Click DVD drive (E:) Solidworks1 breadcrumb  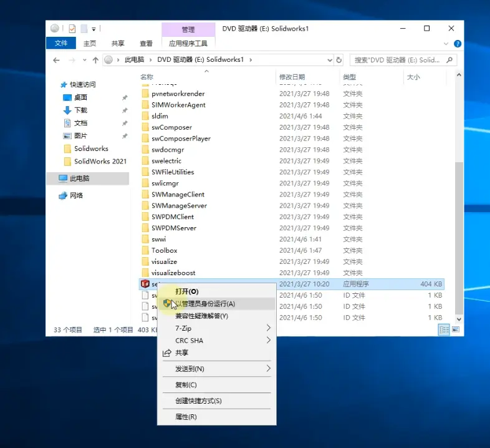(200, 60)
